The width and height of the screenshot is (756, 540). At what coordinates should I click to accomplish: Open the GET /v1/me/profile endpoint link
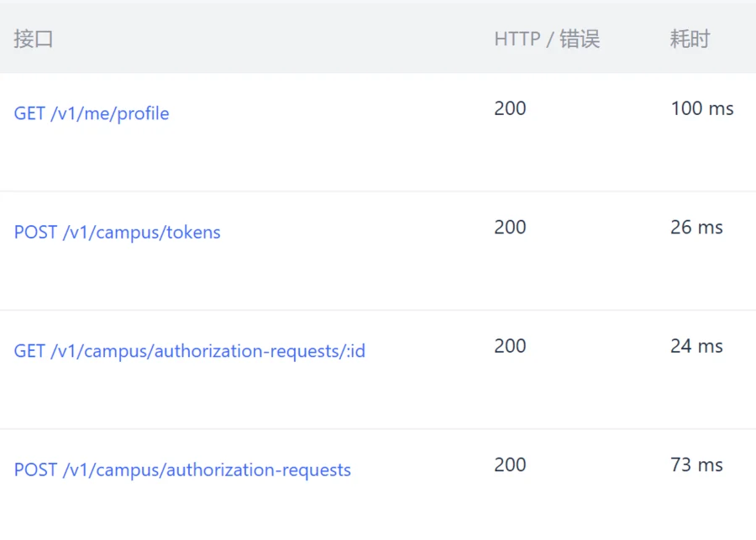click(x=92, y=113)
